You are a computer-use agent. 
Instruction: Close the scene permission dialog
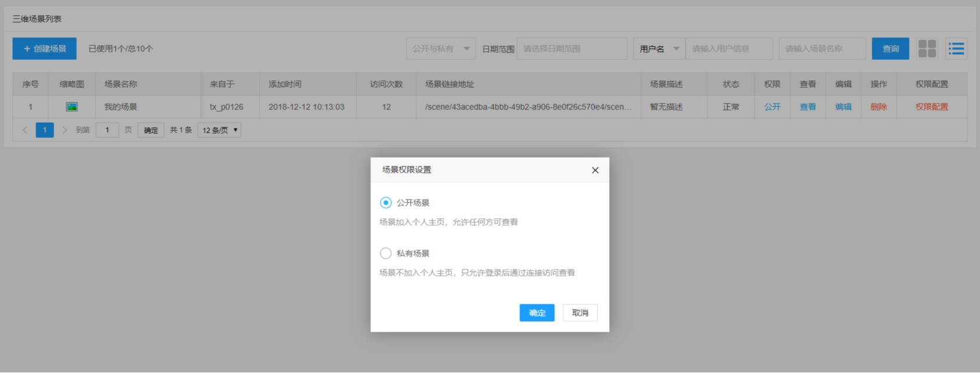coord(595,170)
